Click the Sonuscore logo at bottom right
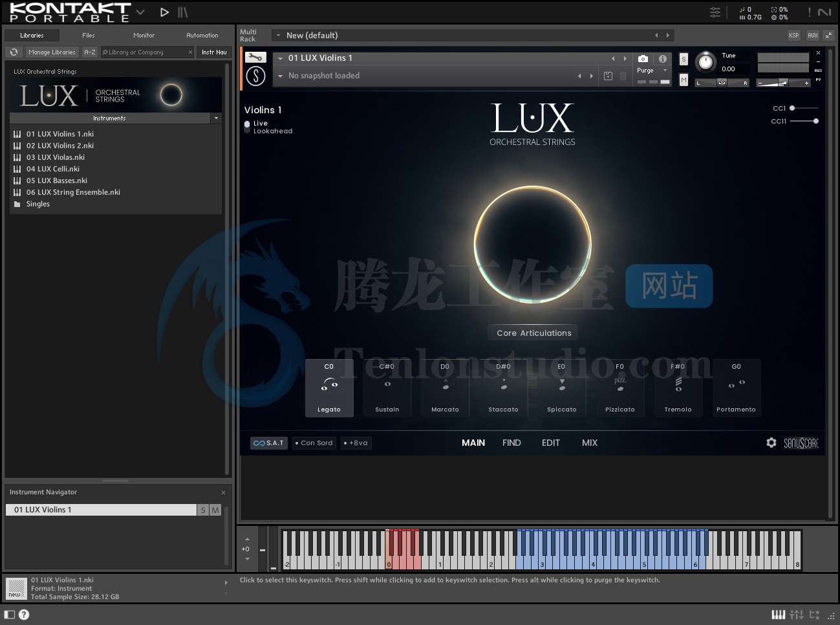The height and width of the screenshot is (625, 840). click(x=801, y=443)
